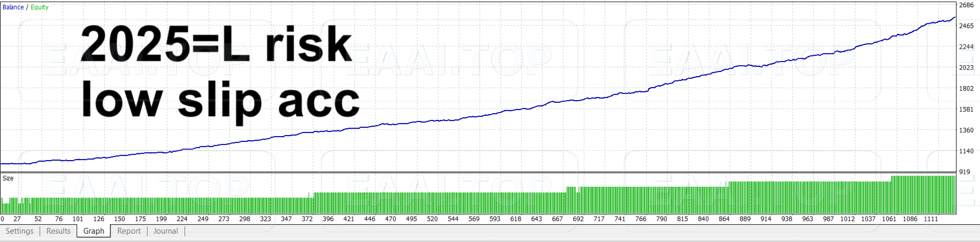Click the blue Balance legend label
980x242 pixels.
(13, 7)
